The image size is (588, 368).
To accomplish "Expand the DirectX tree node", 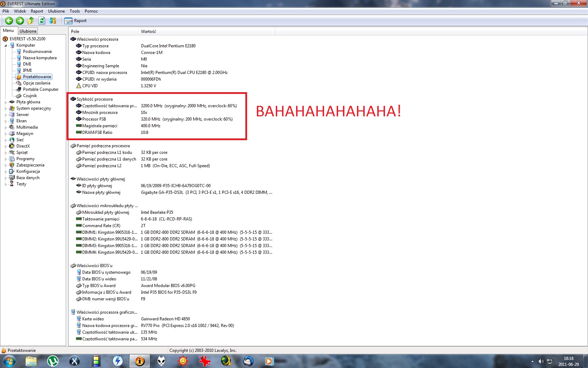I will click(6, 146).
